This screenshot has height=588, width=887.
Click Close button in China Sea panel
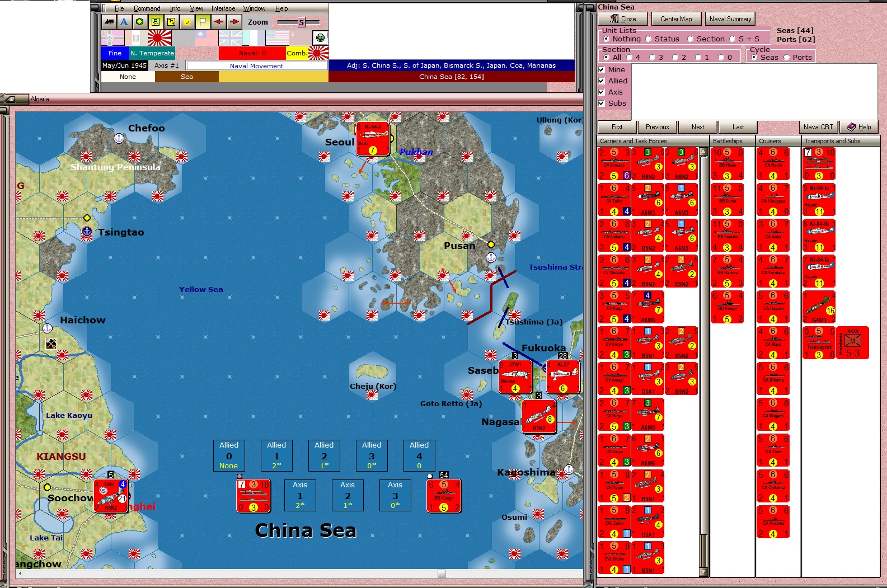point(623,19)
